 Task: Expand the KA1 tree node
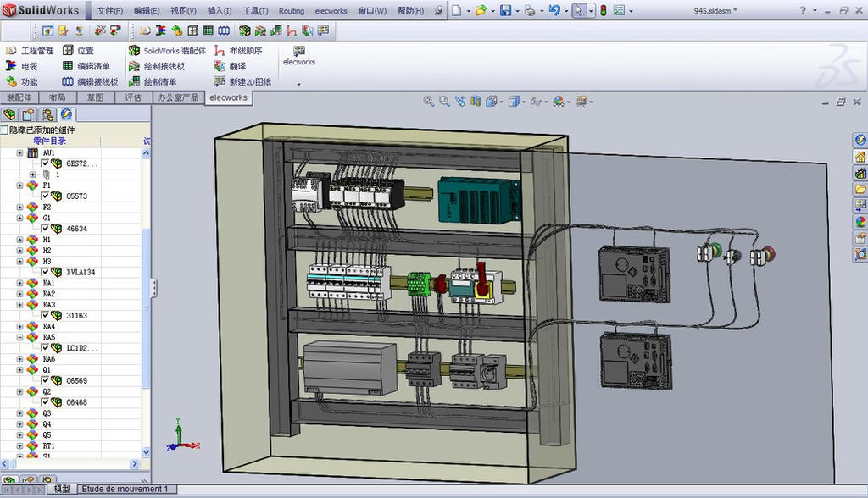19,283
